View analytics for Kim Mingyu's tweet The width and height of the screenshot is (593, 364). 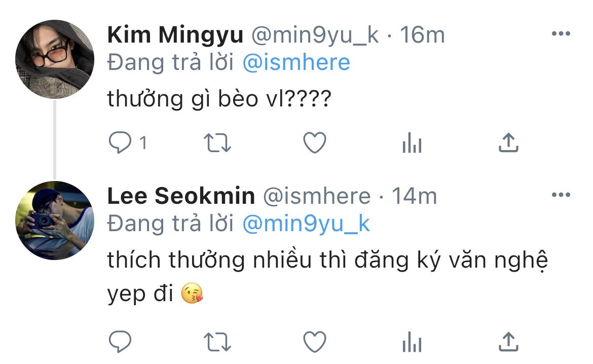pyautogui.click(x=412, y=144)
